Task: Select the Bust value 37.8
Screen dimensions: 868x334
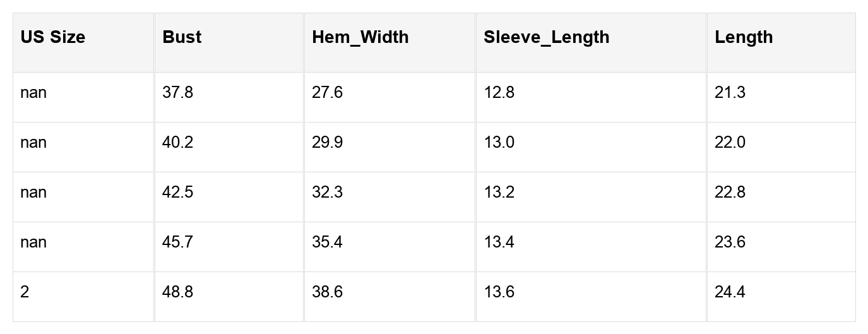Action: tap(177, 93)
